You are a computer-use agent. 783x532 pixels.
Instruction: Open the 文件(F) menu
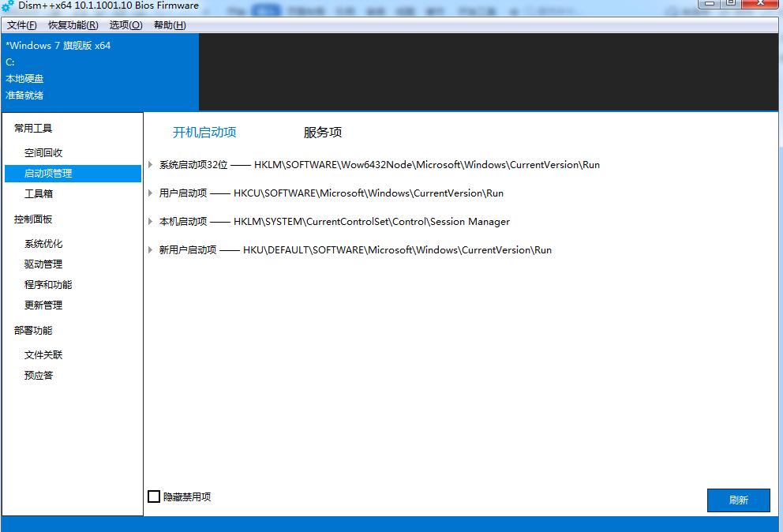click(x=21, y=25)
